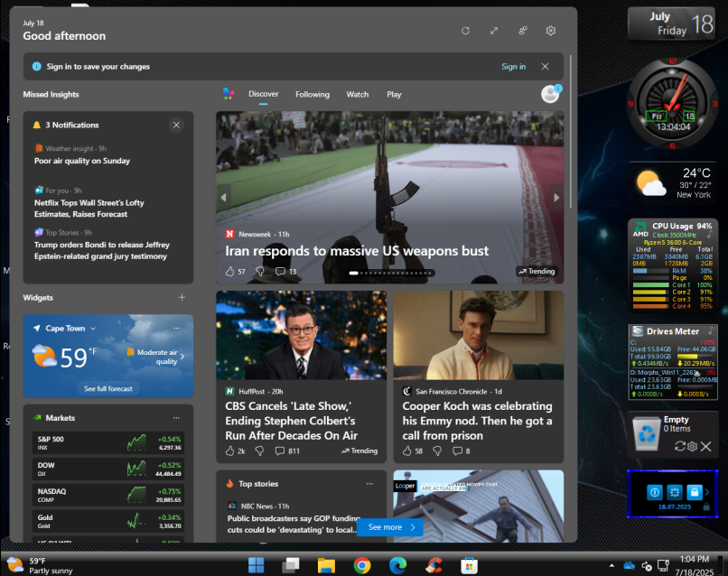Image resolution: width=728 pixels, height=576 pixels.
Task: Open the Watch tab
Action: 358,94
